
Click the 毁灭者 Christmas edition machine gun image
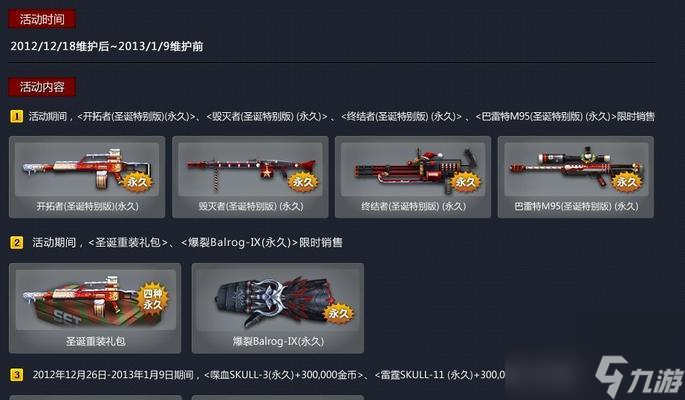click(x=250, y=169)
